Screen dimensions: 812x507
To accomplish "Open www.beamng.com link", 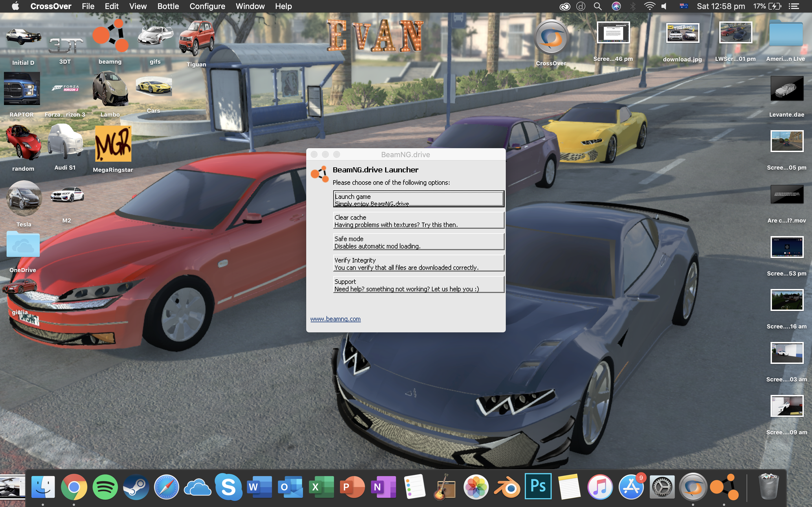I will pos(335,319).
